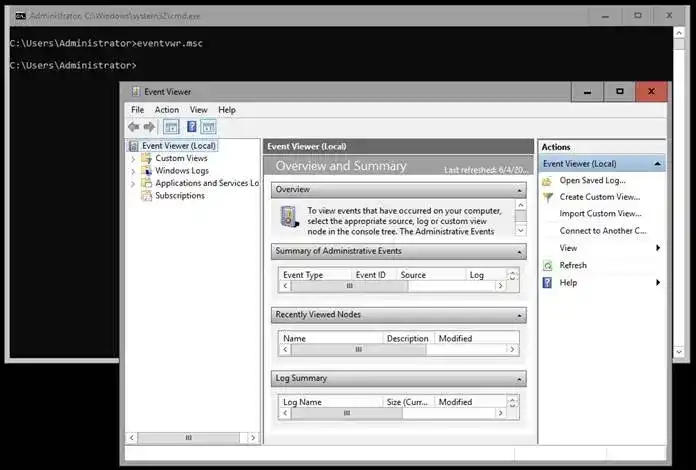Open the Help submenu arrow in Actions
Image resolution: width=696 pixels, height=470 pixels.
tap(658, 282)
